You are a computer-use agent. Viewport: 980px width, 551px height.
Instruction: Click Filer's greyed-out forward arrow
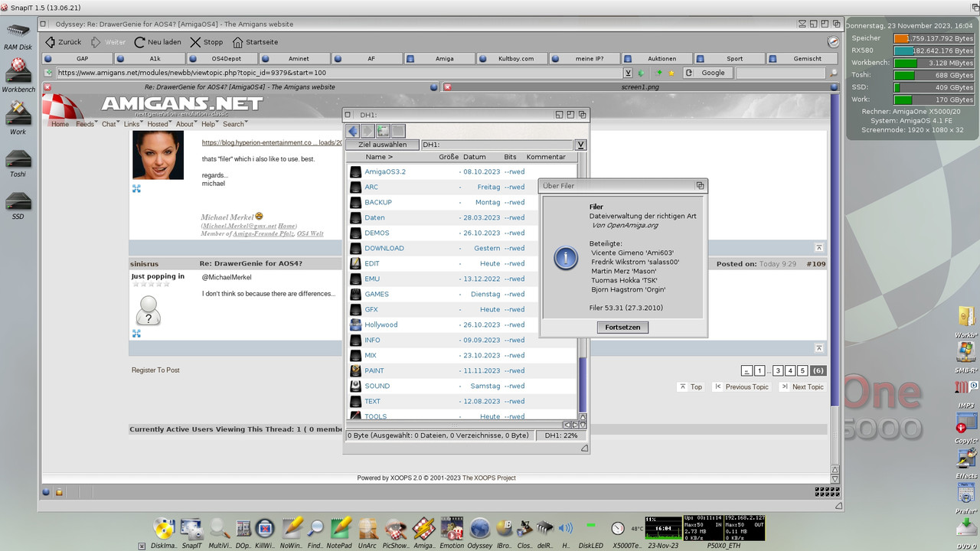pos(367,131)
